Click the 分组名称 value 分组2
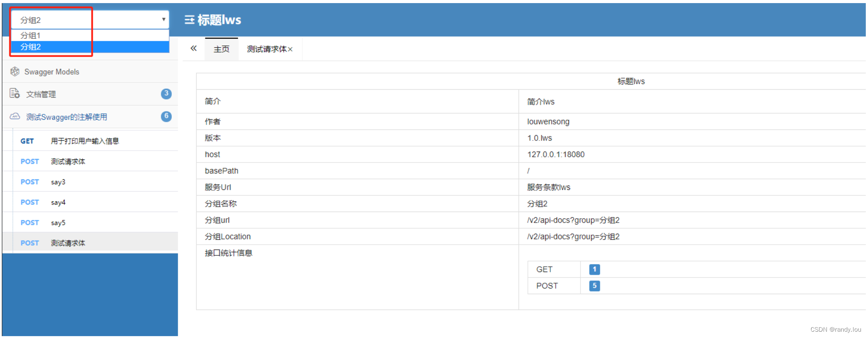868x337 pixels. point(537,204)
